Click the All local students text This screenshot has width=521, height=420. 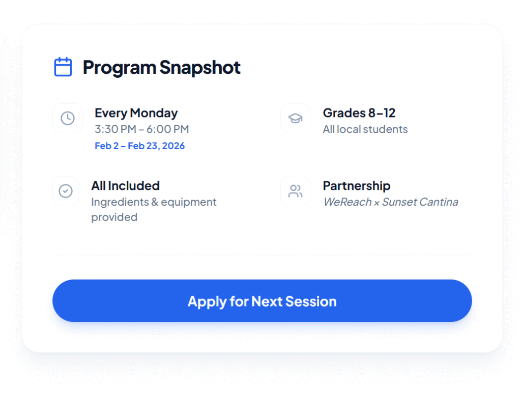365,129
